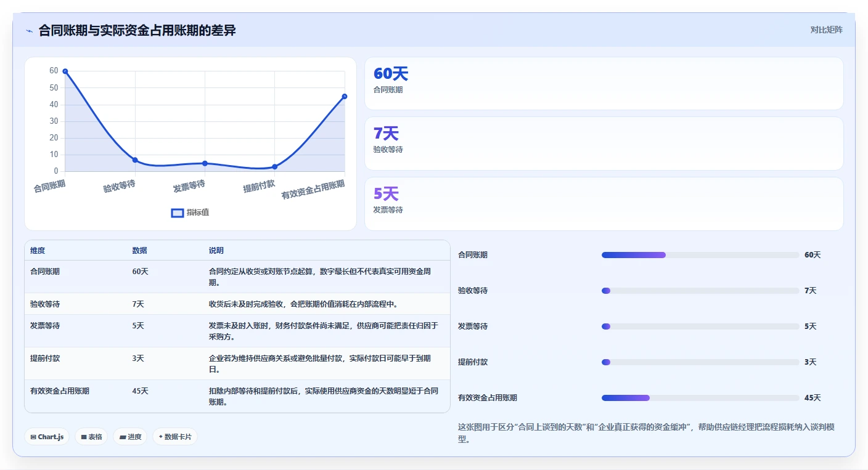Click the chart data point for 发票等待

(x=205, y=163)
